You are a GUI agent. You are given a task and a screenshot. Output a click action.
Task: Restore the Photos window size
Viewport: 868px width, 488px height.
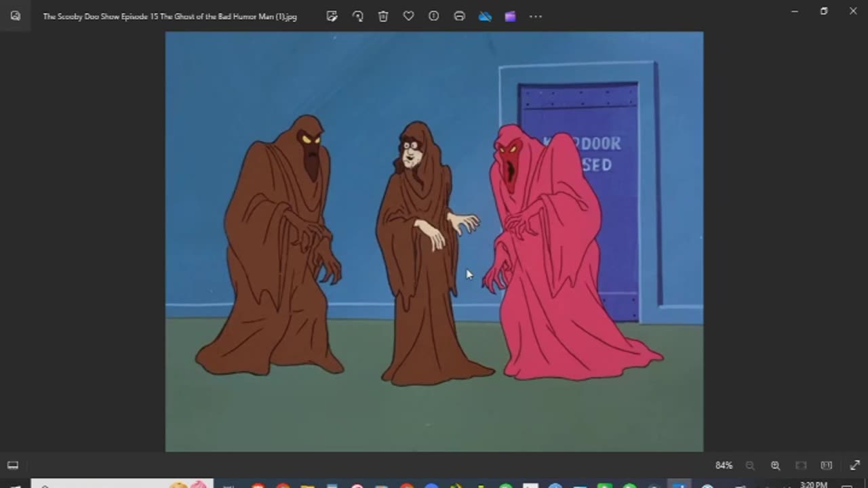pos(824,11)
